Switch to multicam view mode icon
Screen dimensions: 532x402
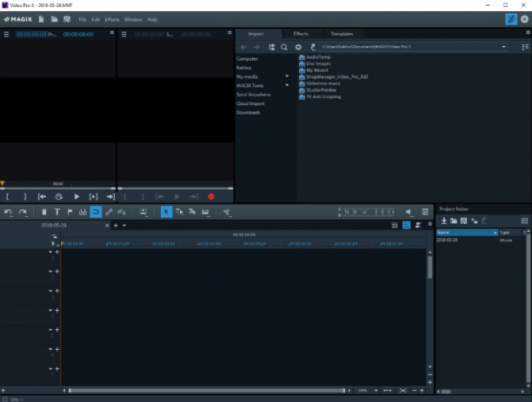click(418, 225)
